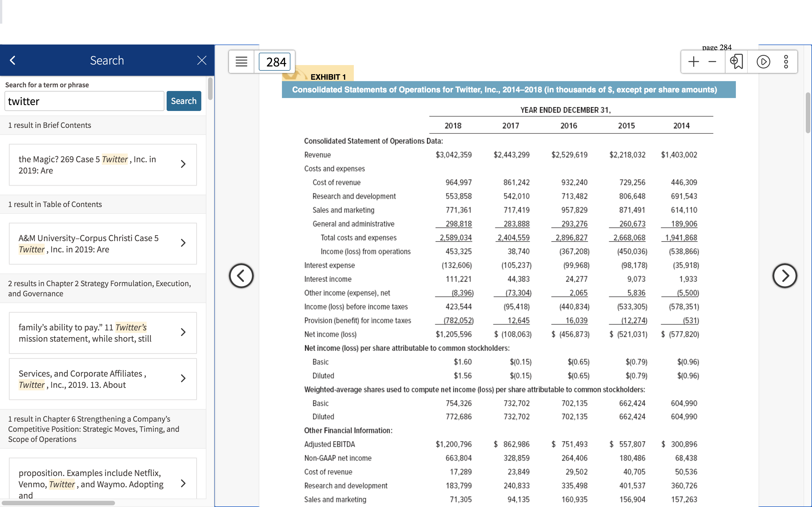Open the table of contents menu icon

click(241, 62)
